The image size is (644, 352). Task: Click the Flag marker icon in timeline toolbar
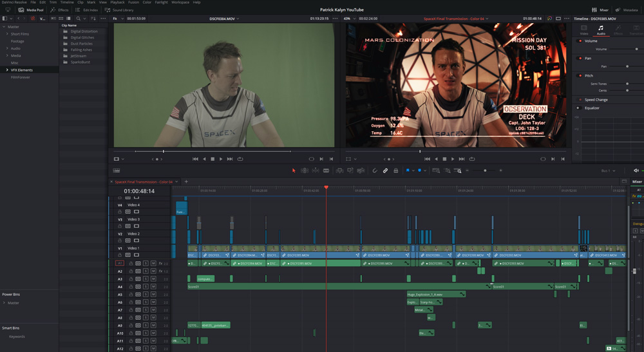408,171
